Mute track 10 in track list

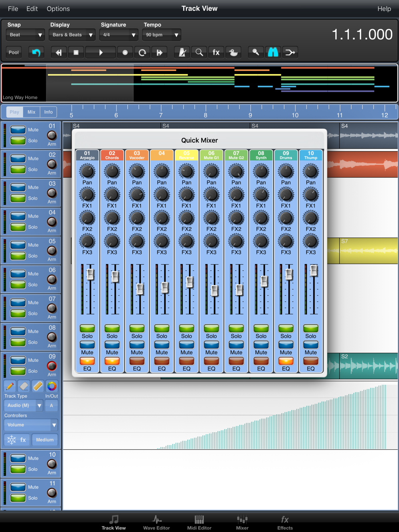(18, 458)
